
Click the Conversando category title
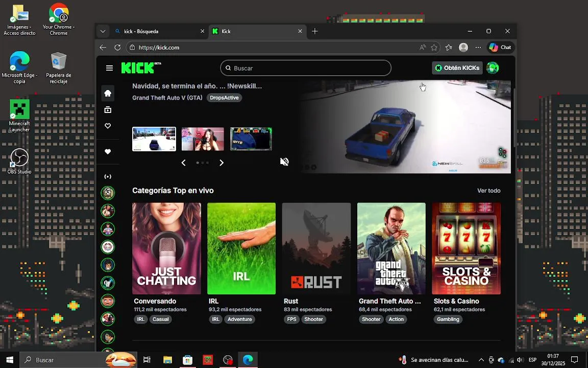155,301
